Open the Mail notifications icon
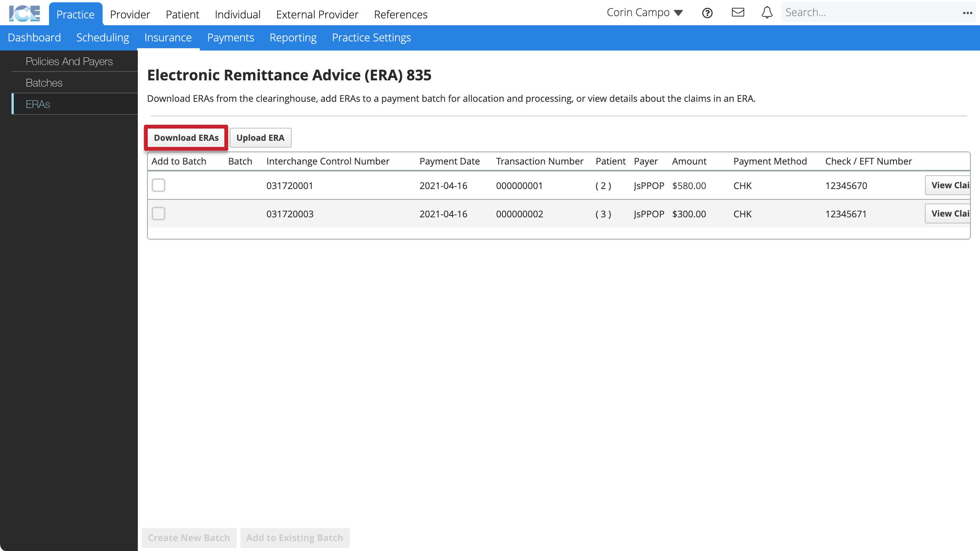This screenshot has width=980, height=551. pos(738,12)
